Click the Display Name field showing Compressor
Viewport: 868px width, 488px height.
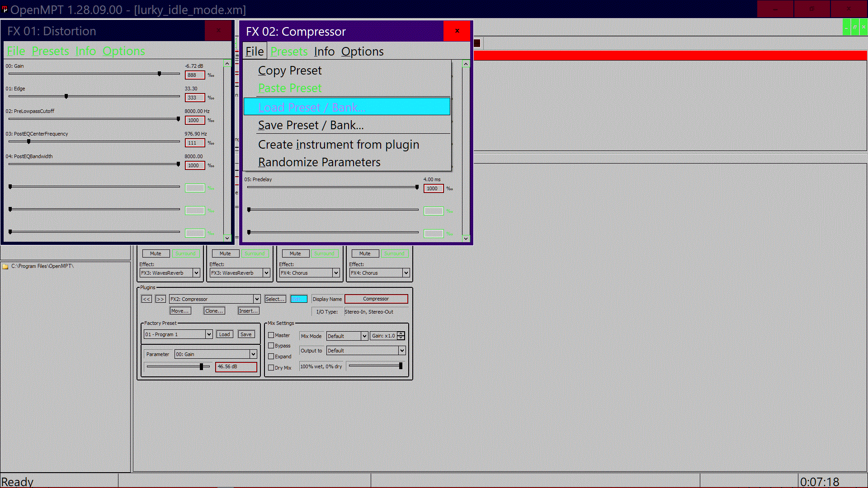tap(376, 299)
